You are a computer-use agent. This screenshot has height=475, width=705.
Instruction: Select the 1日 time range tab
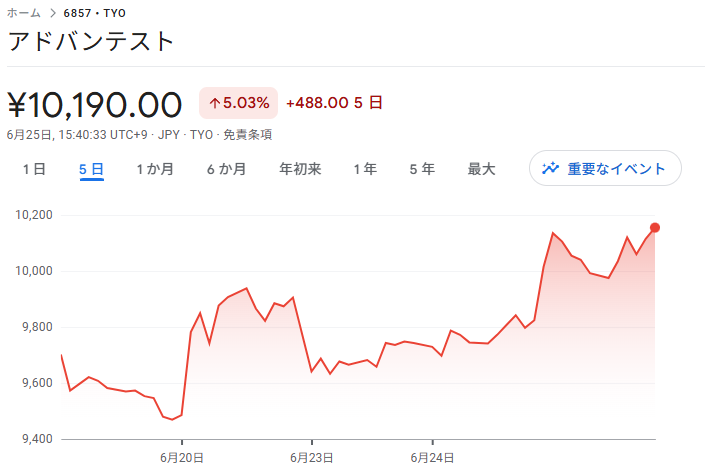35,169
